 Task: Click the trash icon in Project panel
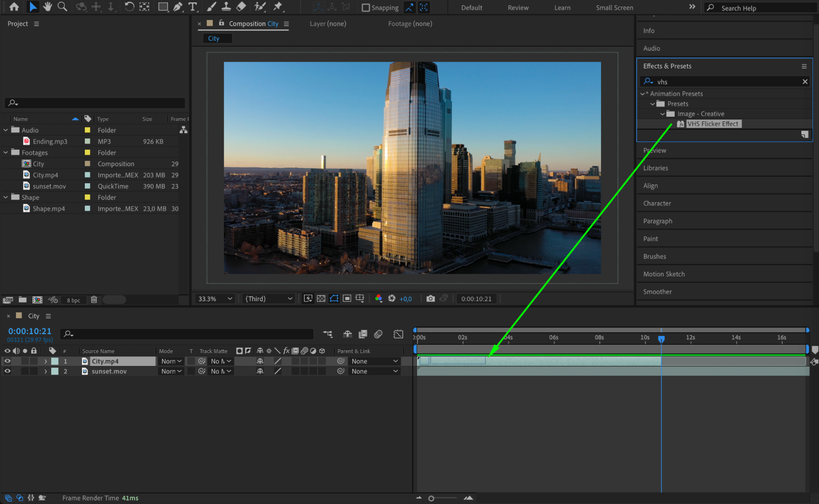click(x=94, y=300)
